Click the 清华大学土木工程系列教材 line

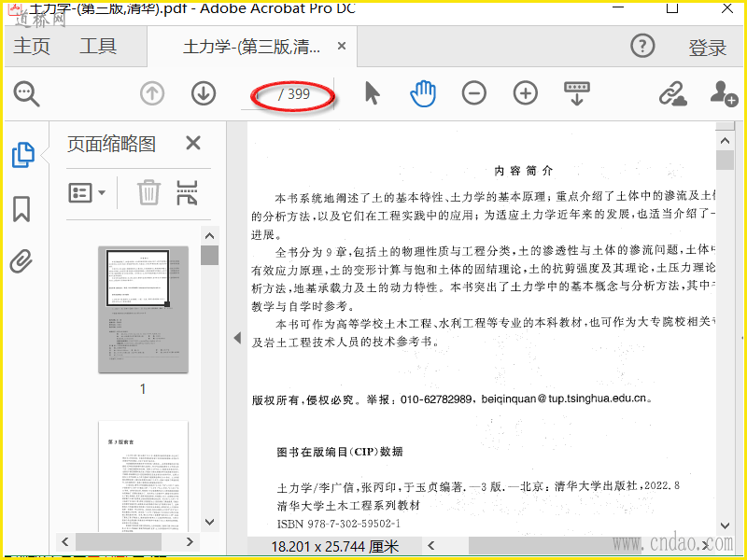(348, 505)
